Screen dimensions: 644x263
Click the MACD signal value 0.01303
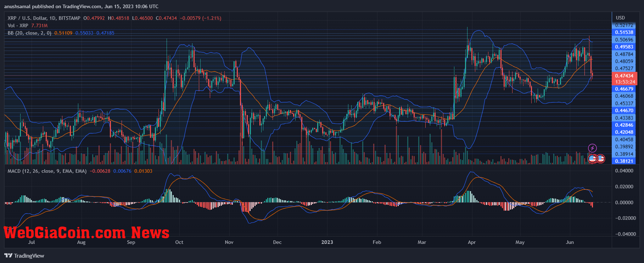[x=143, y=171]
